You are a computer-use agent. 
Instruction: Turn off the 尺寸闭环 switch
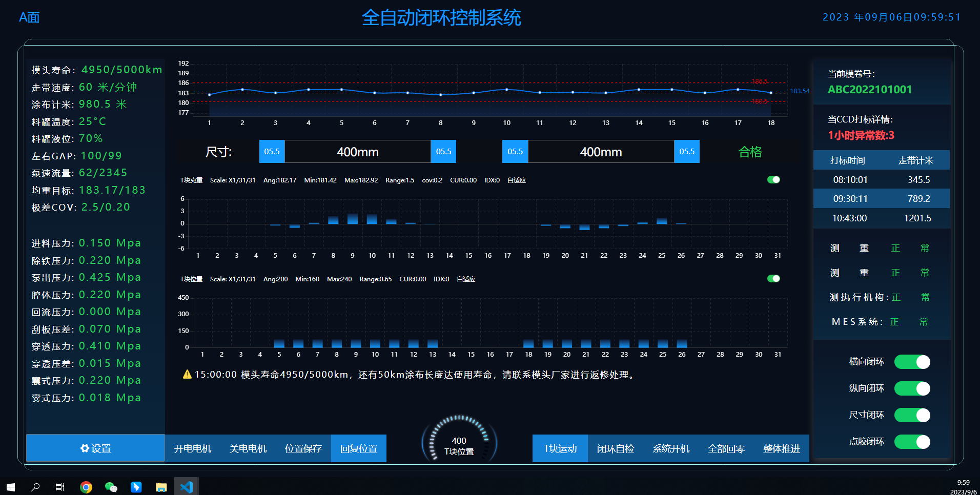912,415
